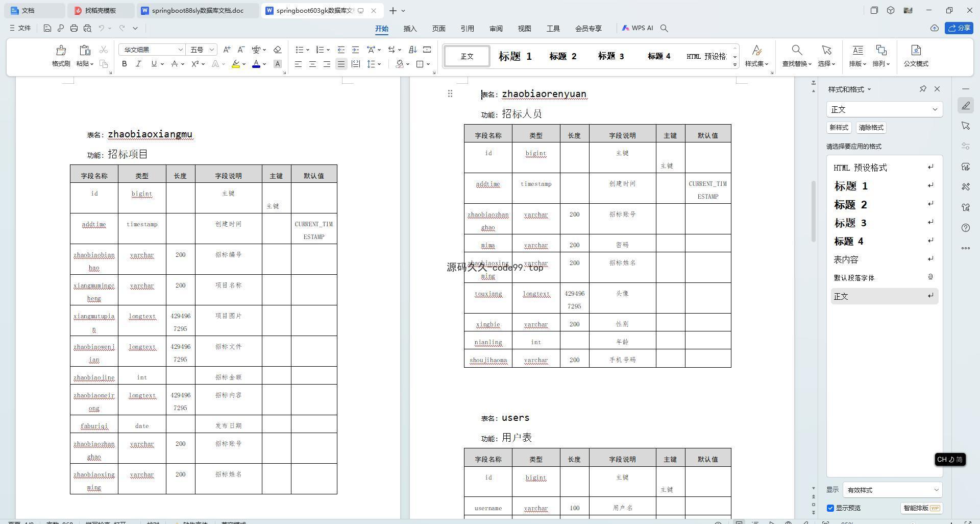Toggle Bold formatting
Screen dimensions: 980x524
pos(124,64)
